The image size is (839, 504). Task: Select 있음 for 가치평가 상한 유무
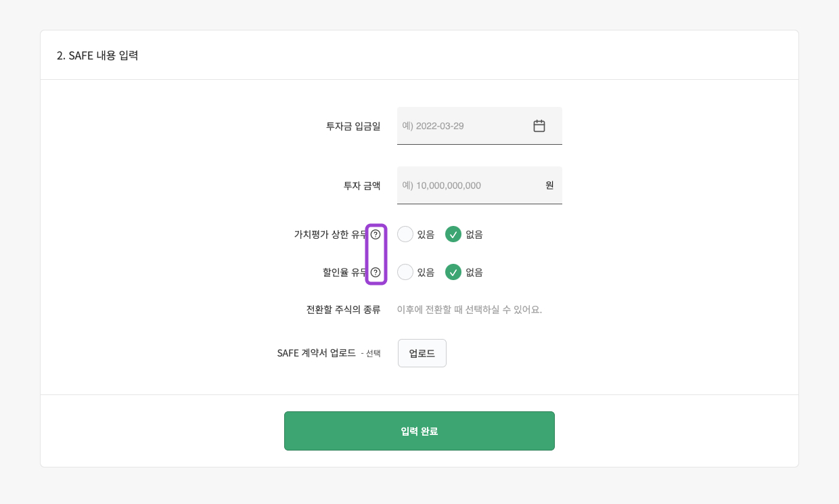click(x=405, y=234)
